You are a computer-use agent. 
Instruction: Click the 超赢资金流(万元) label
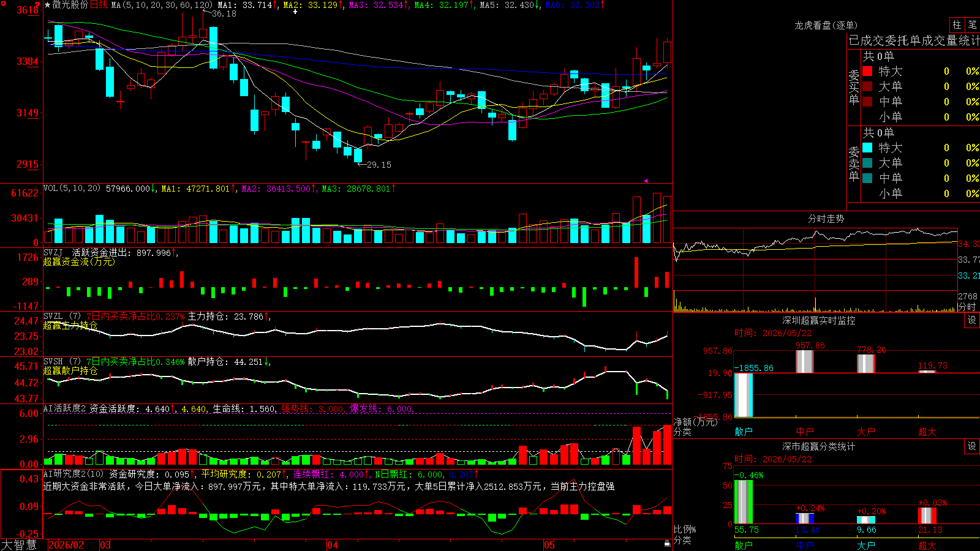coord(79,261)
